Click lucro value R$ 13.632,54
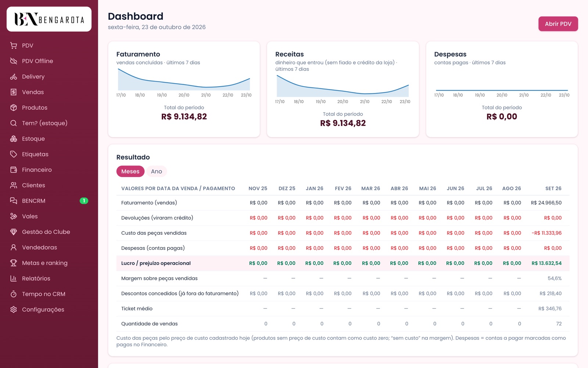 point(546,263)
